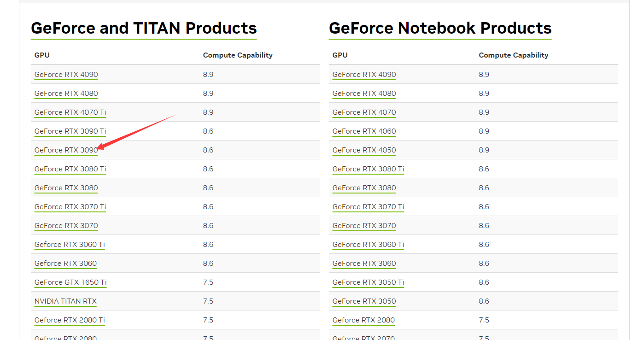Select the 8.9 value beside notebook GeForce RTX 4050
Screen dimensions: 644x340
484,150
